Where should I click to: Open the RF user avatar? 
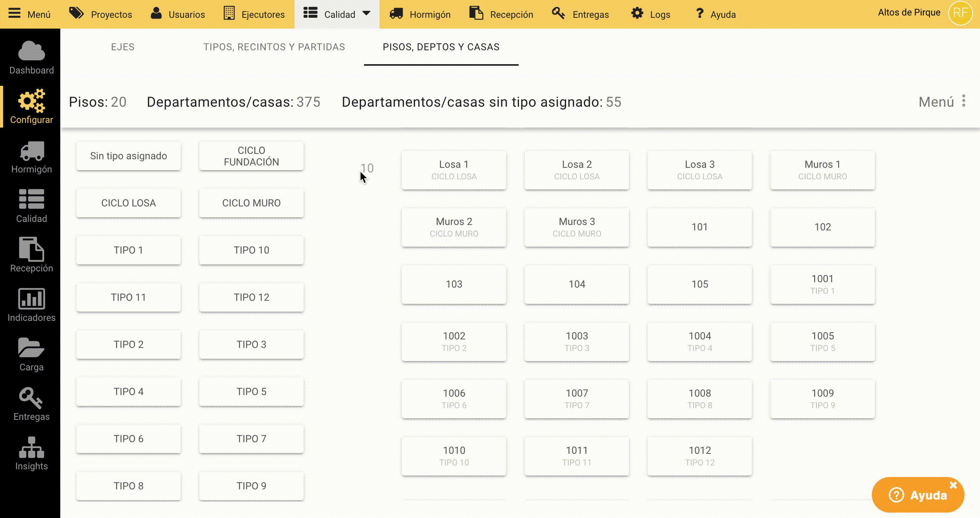pyautogui.click(x=960, y=13)
